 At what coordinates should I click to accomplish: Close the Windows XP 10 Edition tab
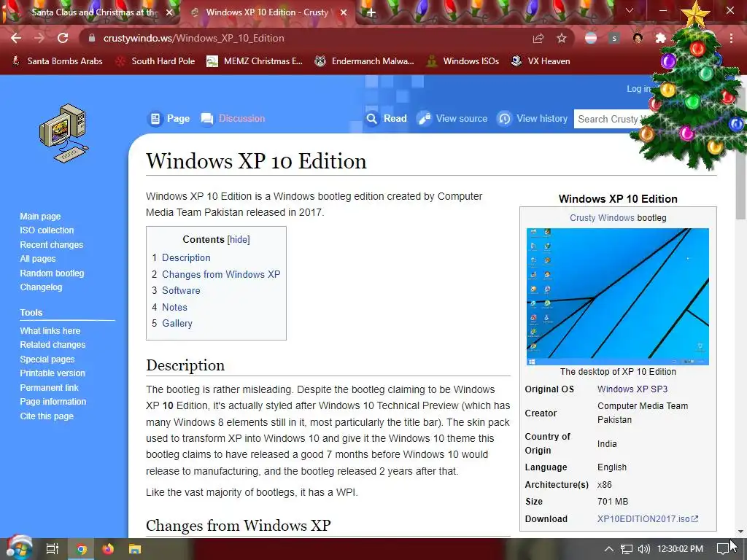tap(344, 12)
